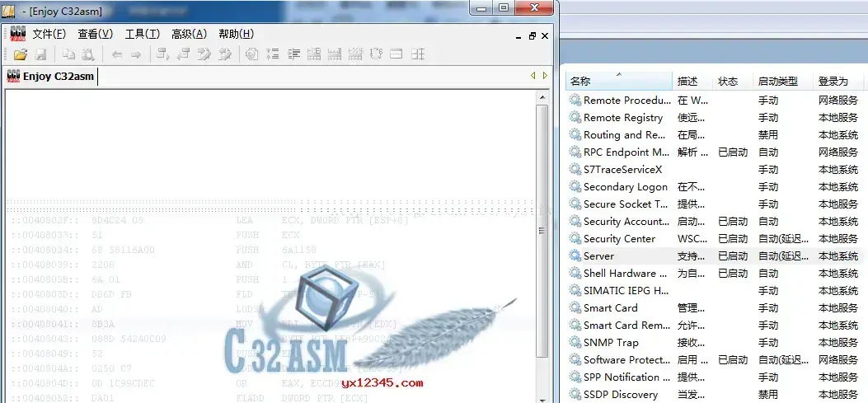The image size is (868, 403).
Task: Open the 查看(V) menu
Action: coord(96,34)
